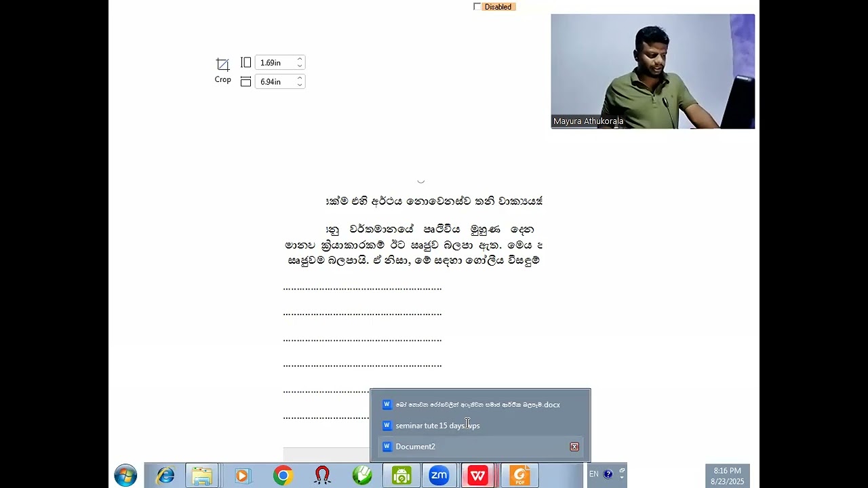Decrease the 1.69in height value
This screenshot has height=488, width=868.
(300, 66)
